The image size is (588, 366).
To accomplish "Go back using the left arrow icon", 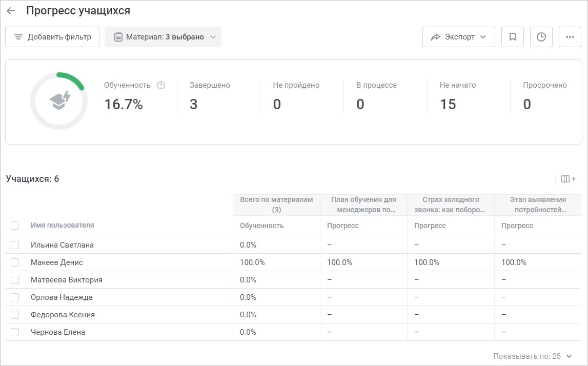I will pyautogui.click(x=11, y=11).
